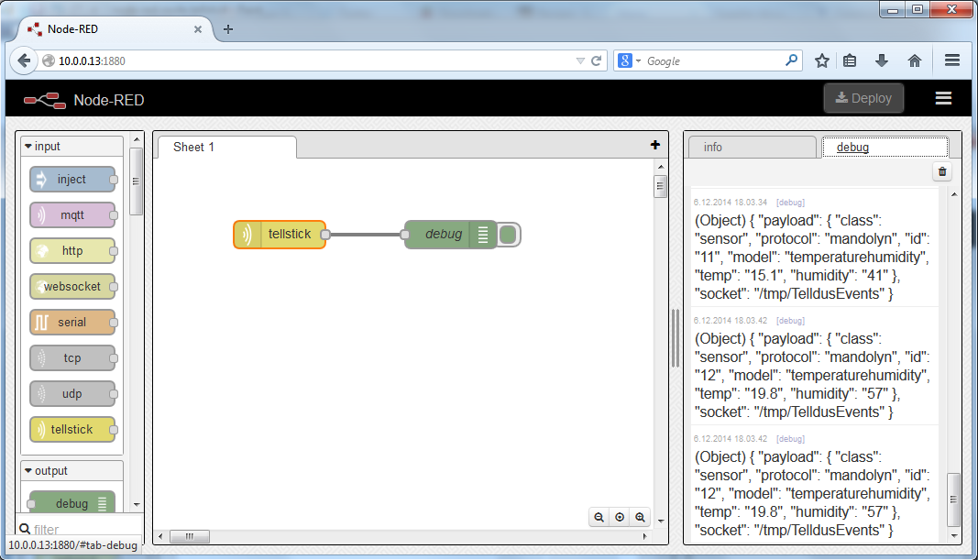This screenshot has width=978, height=560.
Task: Click the palette scrollbar thumb
Action: pos(136,181)
